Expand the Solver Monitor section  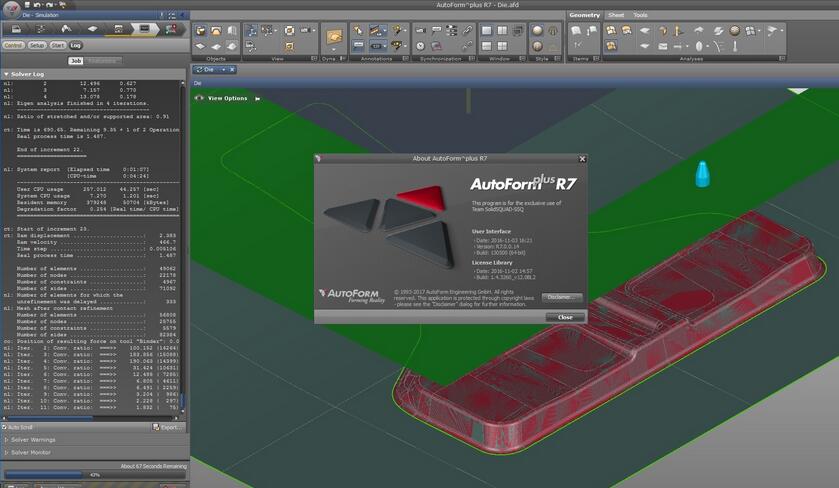(6, 452)
